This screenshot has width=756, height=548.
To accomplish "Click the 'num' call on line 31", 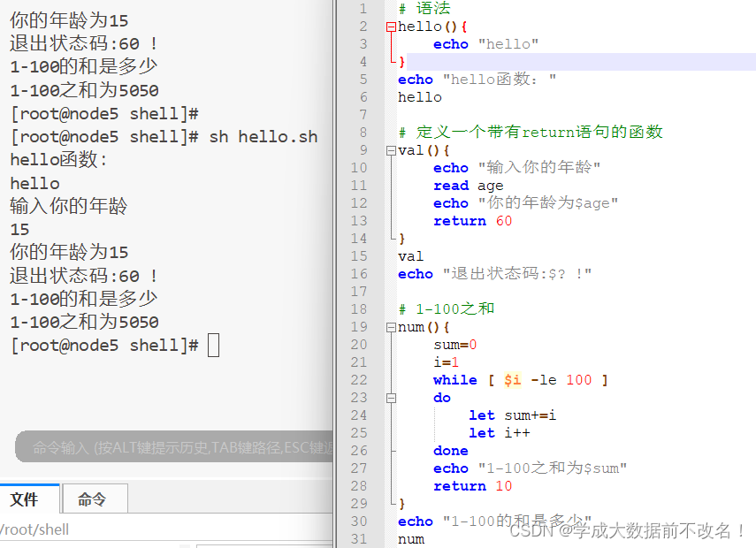I will click(411, 539).
